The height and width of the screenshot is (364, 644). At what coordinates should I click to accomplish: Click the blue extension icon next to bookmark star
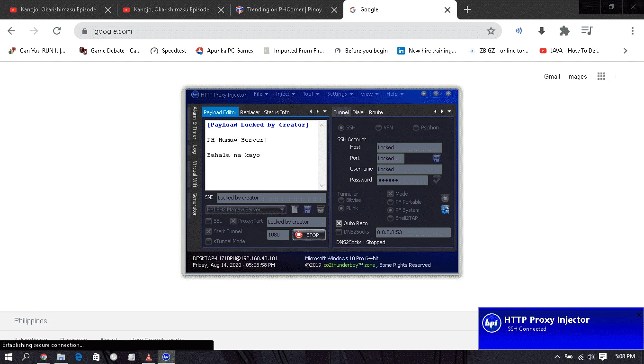point(519,31)
